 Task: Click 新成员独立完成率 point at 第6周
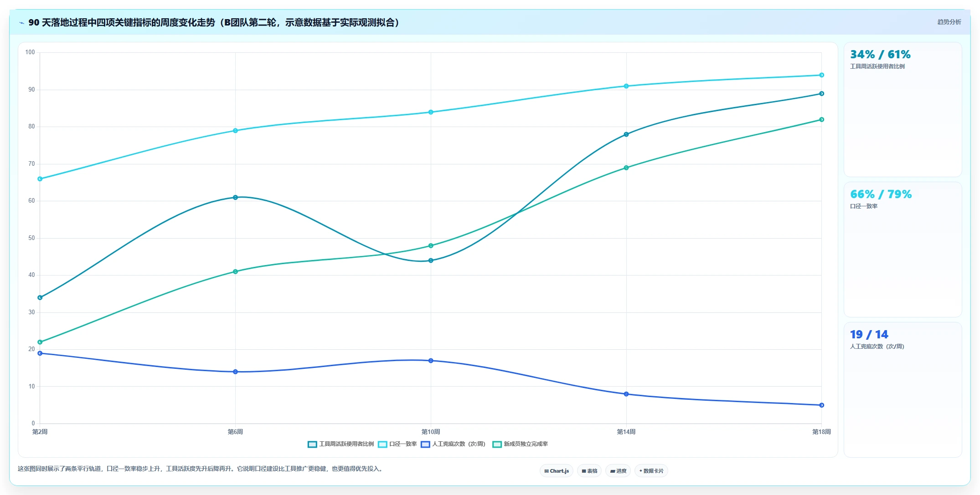(235, 272)
